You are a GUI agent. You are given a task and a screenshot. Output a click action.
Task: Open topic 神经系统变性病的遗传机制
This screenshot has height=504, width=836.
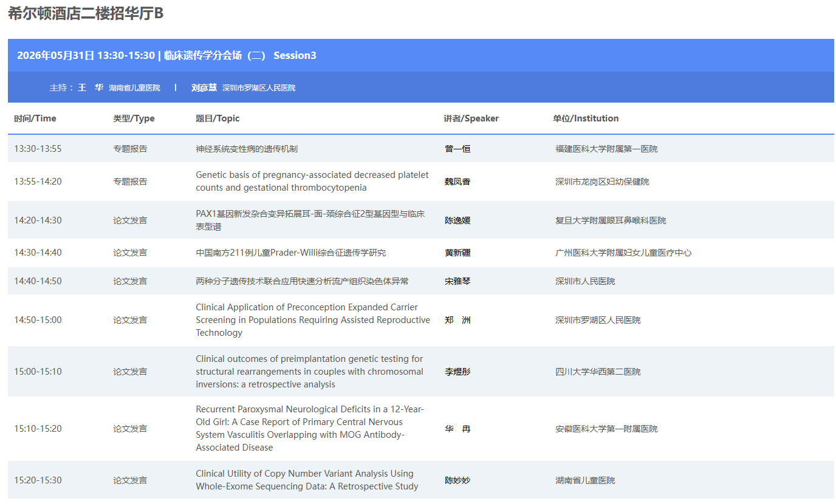(247, 149)
